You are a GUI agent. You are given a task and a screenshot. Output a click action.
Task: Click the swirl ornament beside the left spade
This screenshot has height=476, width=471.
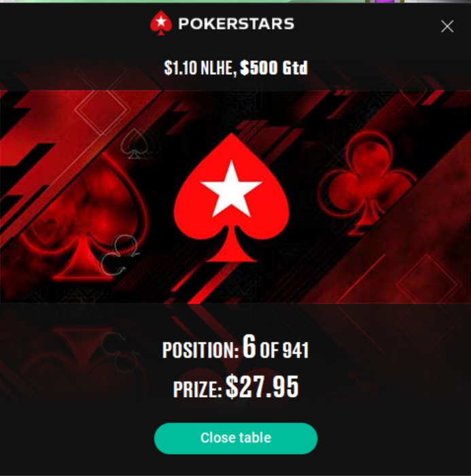(x=119, y=255)
